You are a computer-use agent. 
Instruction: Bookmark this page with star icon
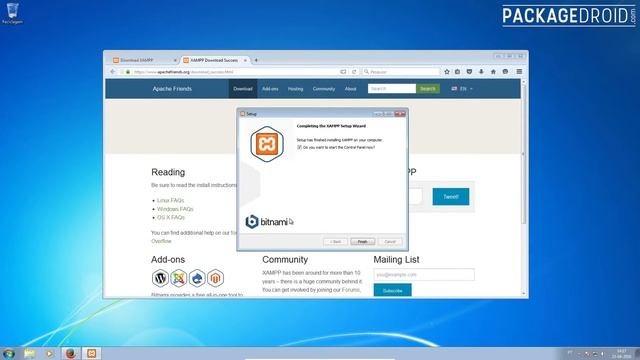(447, 72)
